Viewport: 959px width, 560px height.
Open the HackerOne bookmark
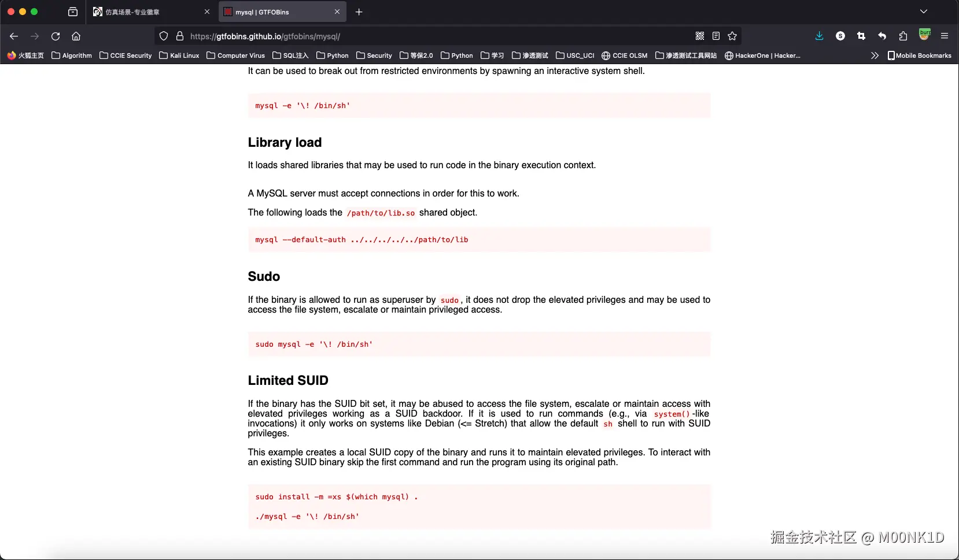762,55
